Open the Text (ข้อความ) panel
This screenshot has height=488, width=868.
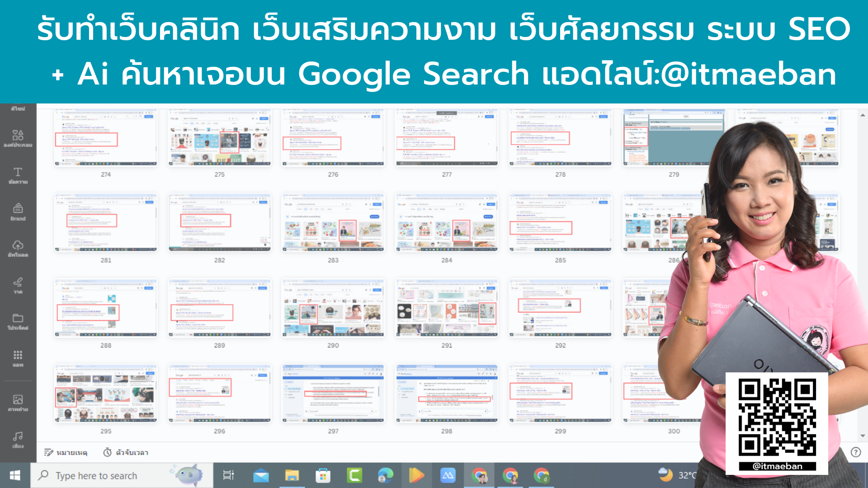(x=18, y=176)
